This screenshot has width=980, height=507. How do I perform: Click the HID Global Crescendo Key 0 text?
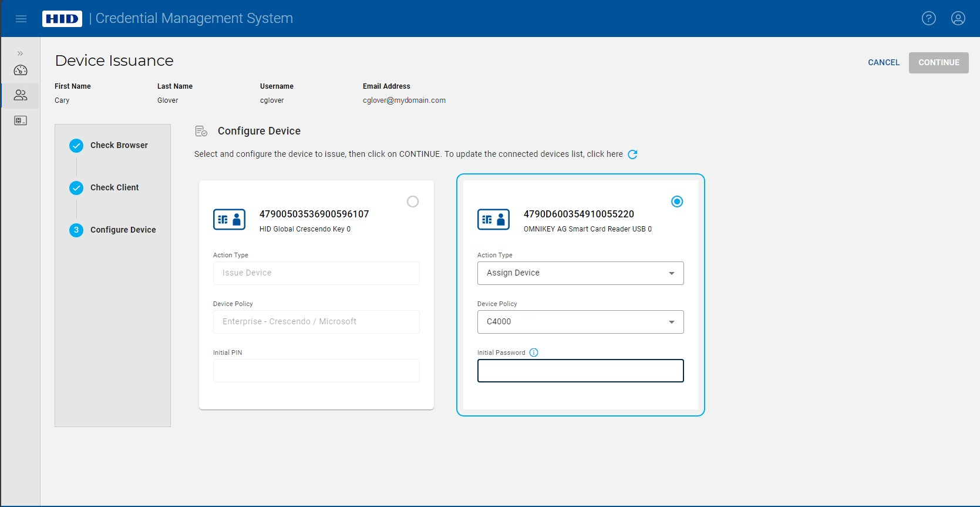click(x=305, y=229)
